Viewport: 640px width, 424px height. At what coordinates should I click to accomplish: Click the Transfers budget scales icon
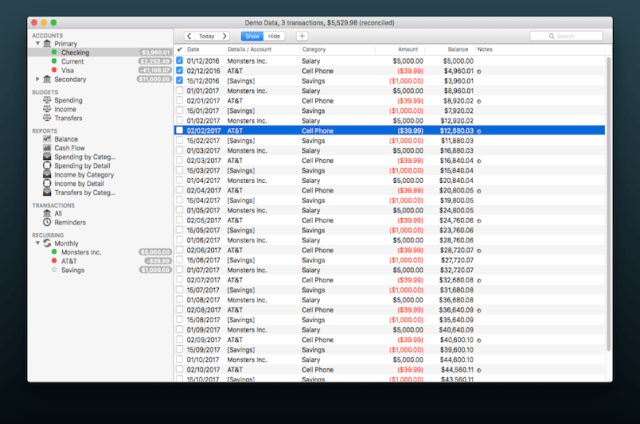(47, 118)
